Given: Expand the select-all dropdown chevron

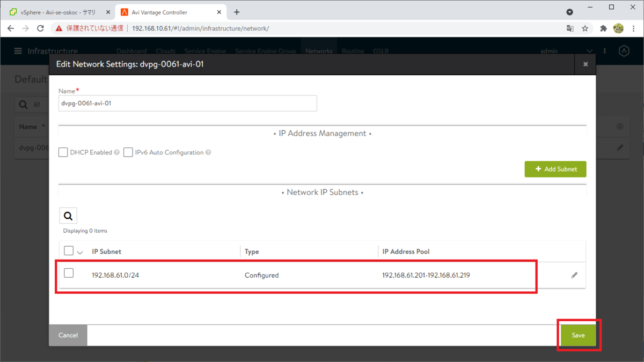Looking at the screenshot, I should pyautogui.click(x=80, y=252).
